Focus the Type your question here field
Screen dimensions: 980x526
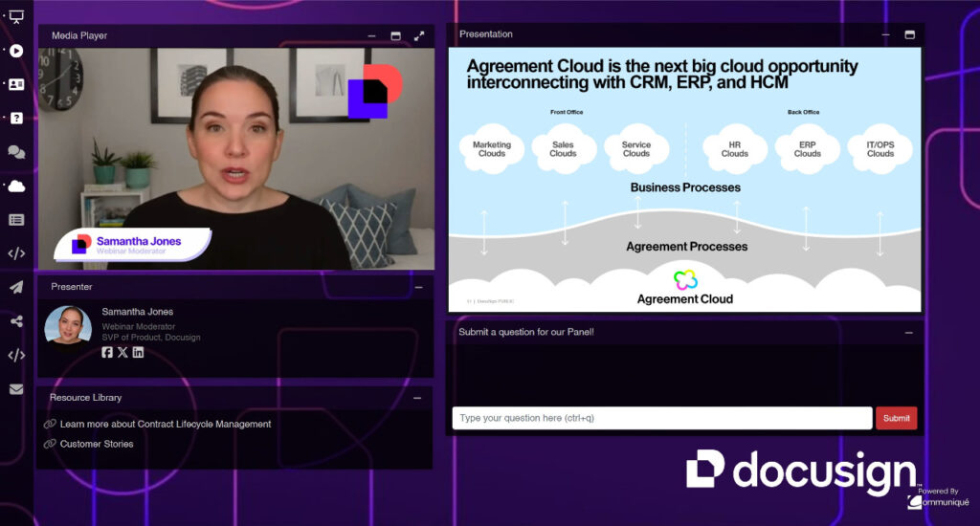[662, 418]
